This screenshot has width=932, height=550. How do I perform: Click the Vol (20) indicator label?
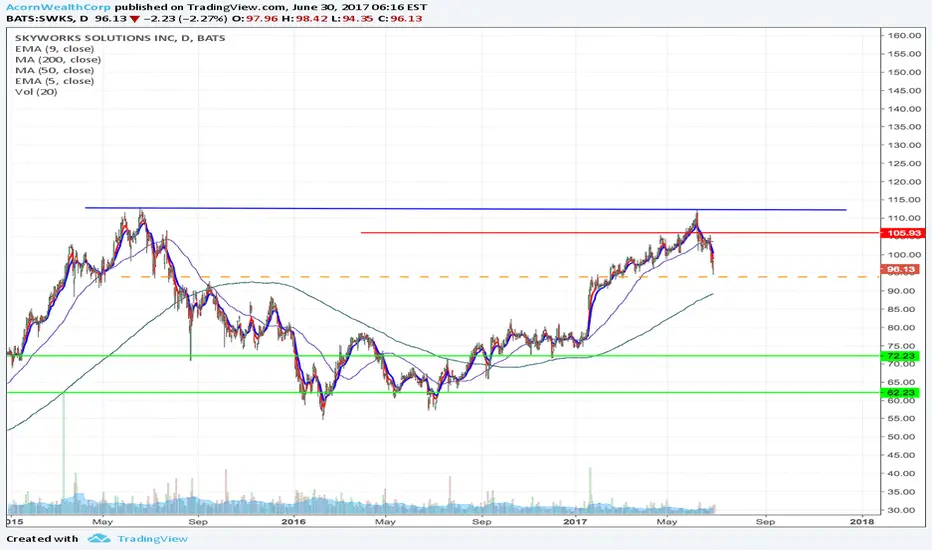pos(36,92)
